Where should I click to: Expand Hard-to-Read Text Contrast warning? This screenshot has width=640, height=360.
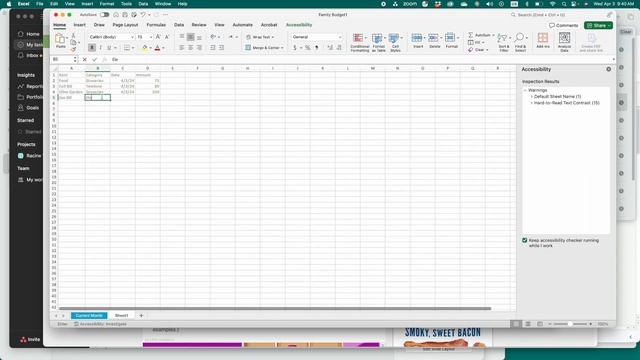point(531,103)
